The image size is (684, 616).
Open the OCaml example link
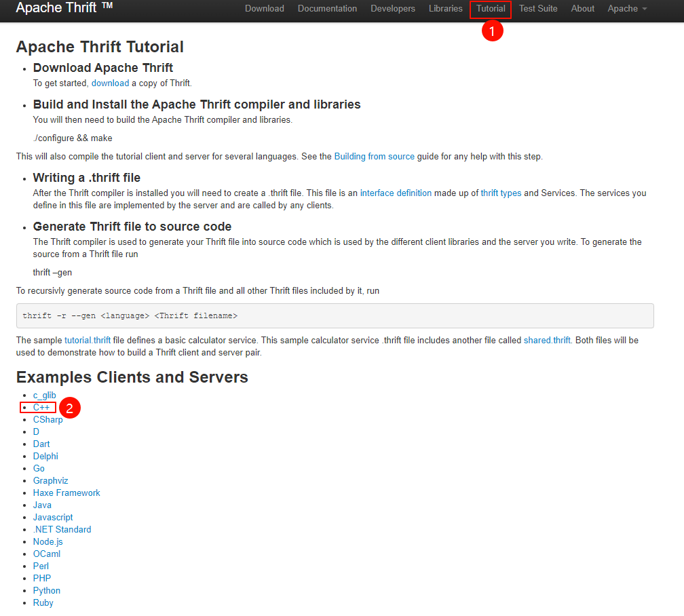pyautogui.click(x=47, y=554)
